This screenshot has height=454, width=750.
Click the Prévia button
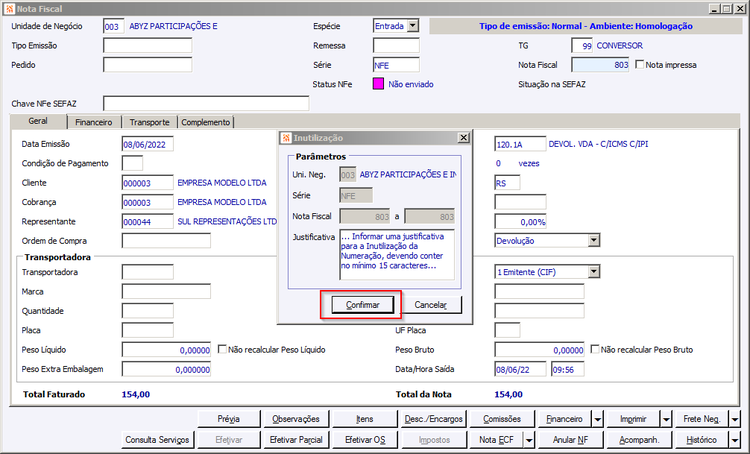coord(229,419)
